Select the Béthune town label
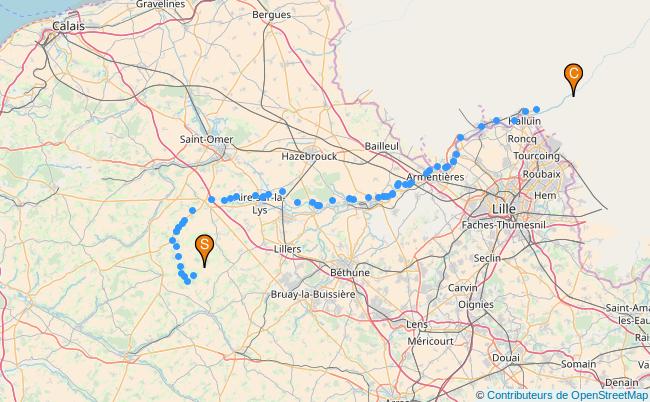 [x=350, y=273]
